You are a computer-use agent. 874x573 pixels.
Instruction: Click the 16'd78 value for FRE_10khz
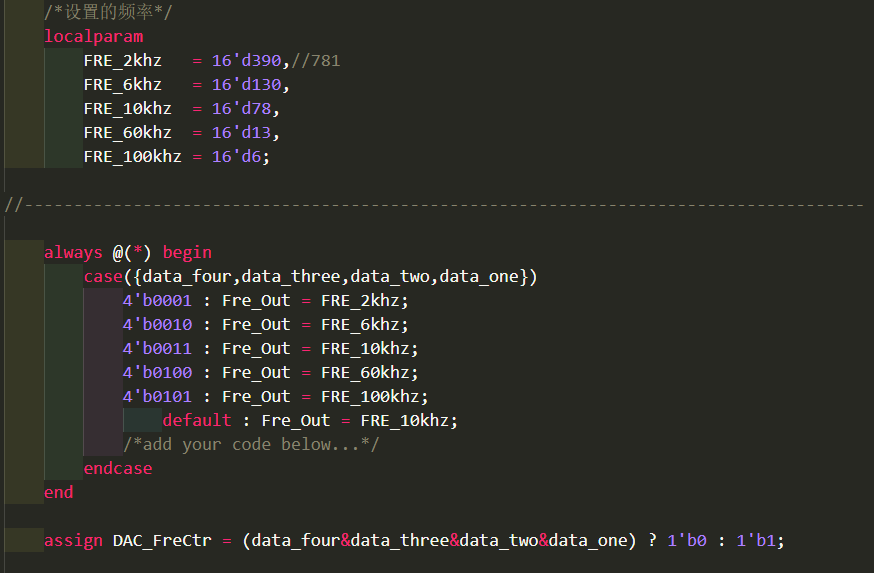tap(241, 109)
